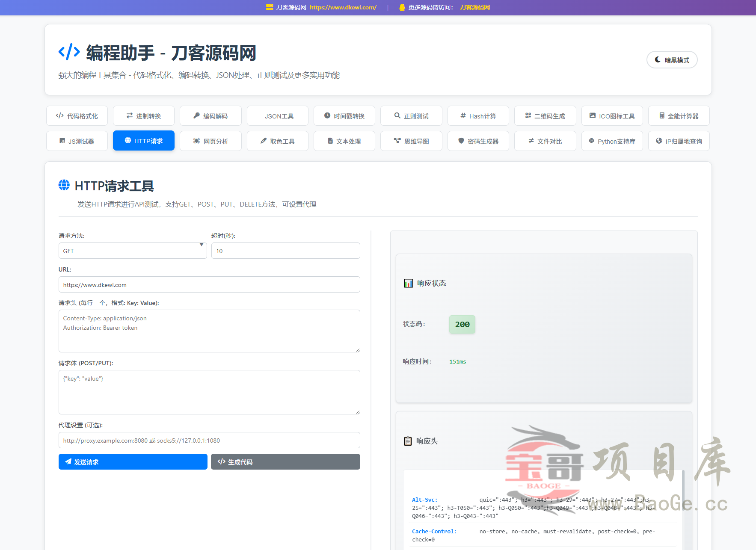Open the 编码解码 tab
This screenshot has width=756, height=550.
click(x=210, y=116)
